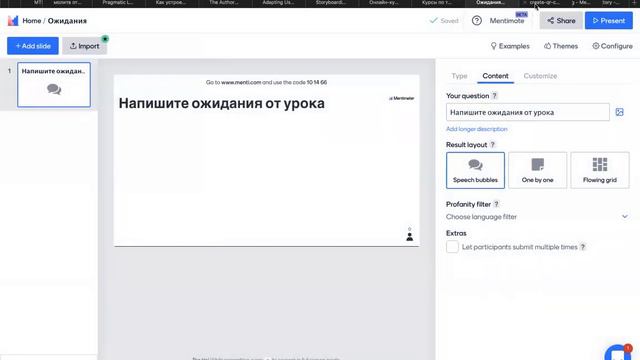Click help icon next to Your question

[x=494, y=96]
